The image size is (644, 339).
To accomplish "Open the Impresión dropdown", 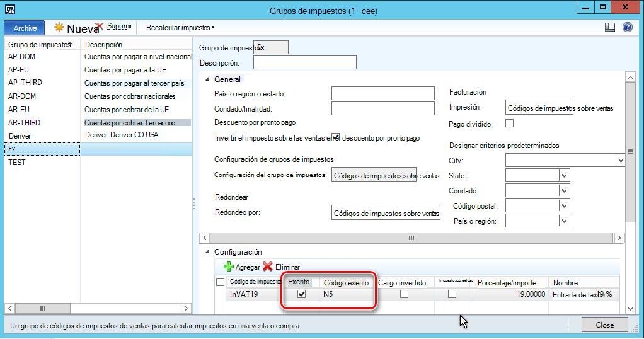I will (x=539, y=107).
